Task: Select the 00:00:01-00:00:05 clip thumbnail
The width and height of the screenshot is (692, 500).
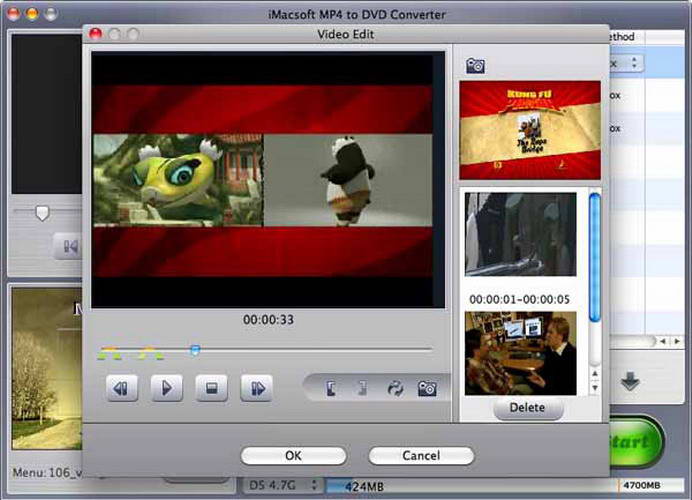Action: (x=520, y=234)
